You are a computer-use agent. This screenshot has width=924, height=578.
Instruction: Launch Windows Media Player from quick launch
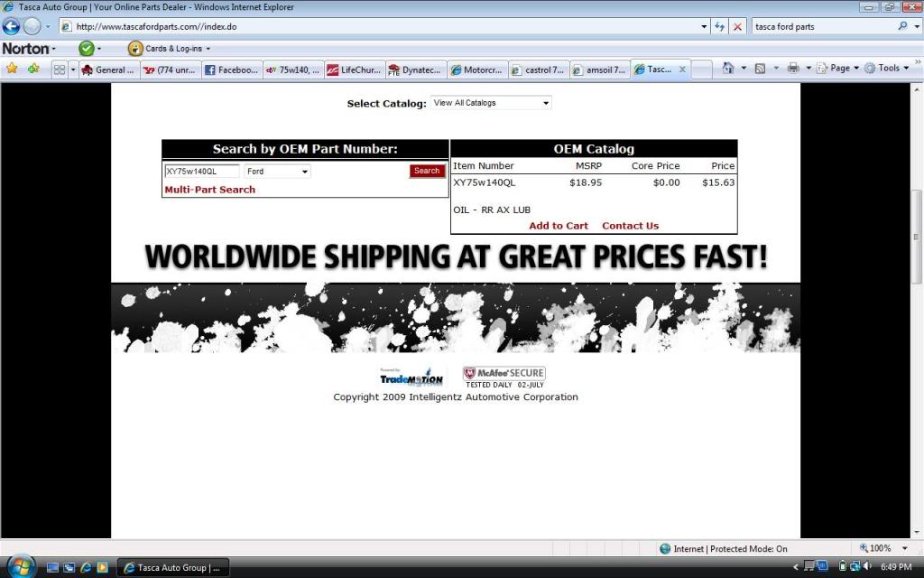click(102, 567)
